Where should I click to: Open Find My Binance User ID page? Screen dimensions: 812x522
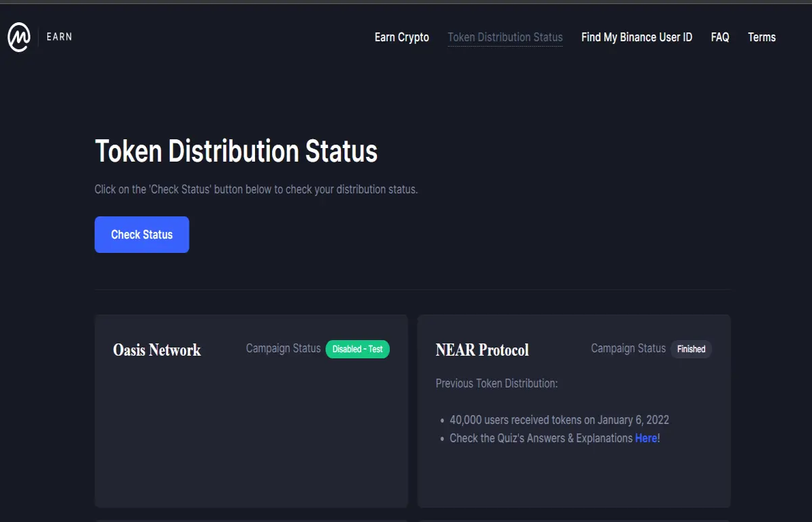click(x=637, y=37)
